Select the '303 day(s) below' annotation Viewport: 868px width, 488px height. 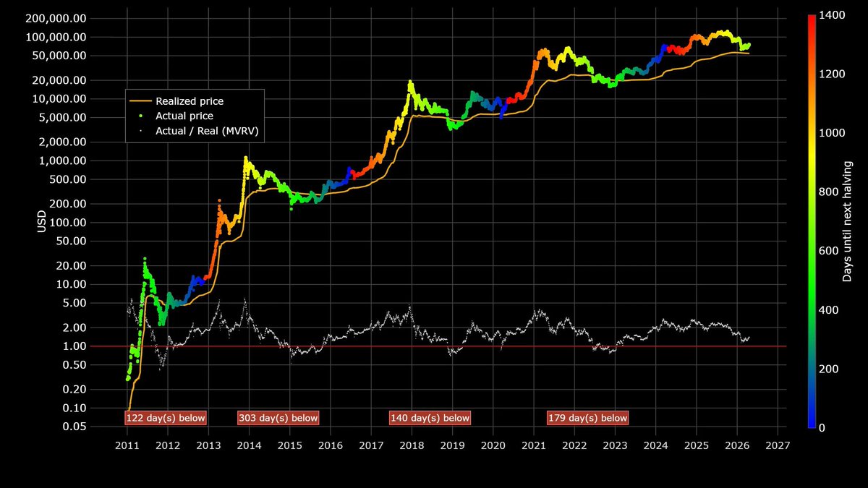279,418
